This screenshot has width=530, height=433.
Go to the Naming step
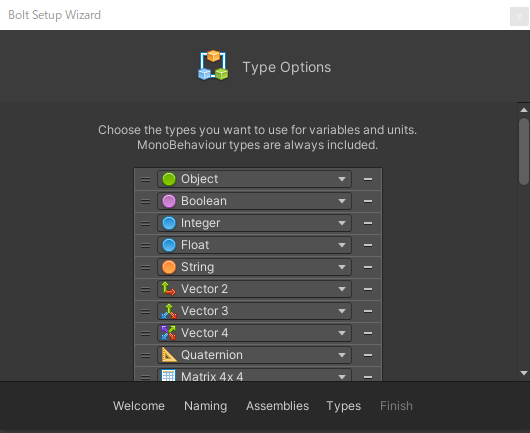206,406
